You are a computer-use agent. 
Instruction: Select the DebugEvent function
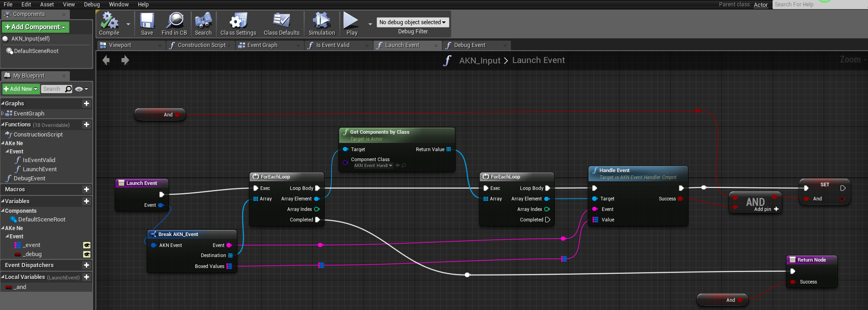tap(29, 179)
